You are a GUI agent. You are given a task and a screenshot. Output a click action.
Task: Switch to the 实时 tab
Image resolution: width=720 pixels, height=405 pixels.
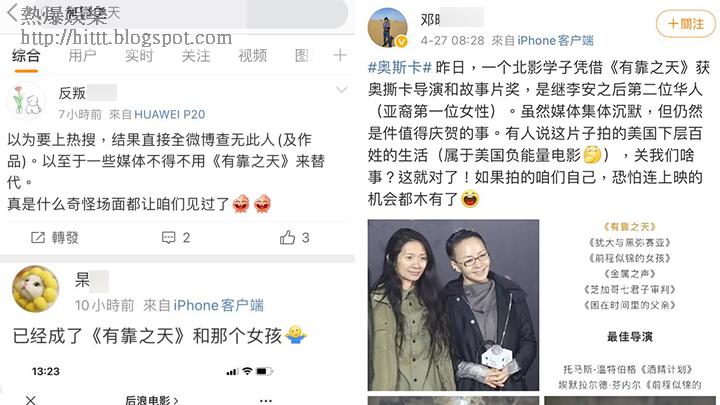139,56
